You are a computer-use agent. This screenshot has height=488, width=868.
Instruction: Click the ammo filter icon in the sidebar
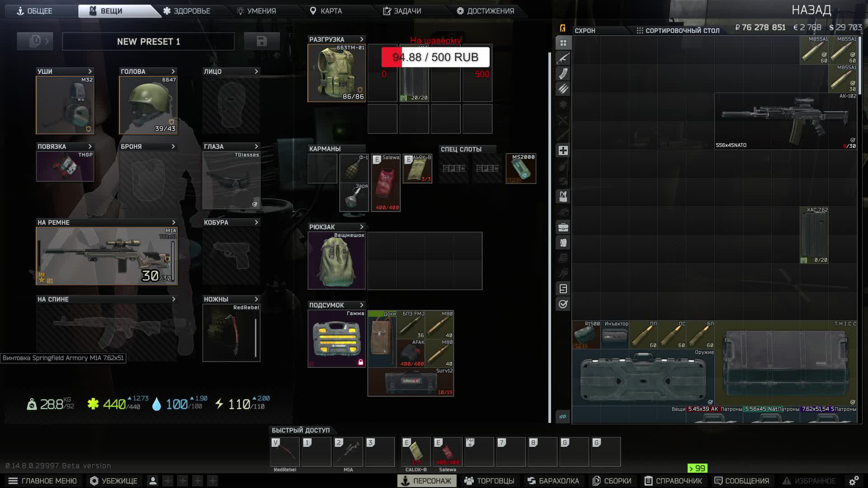pyautogui.click(x=563, y=89)
